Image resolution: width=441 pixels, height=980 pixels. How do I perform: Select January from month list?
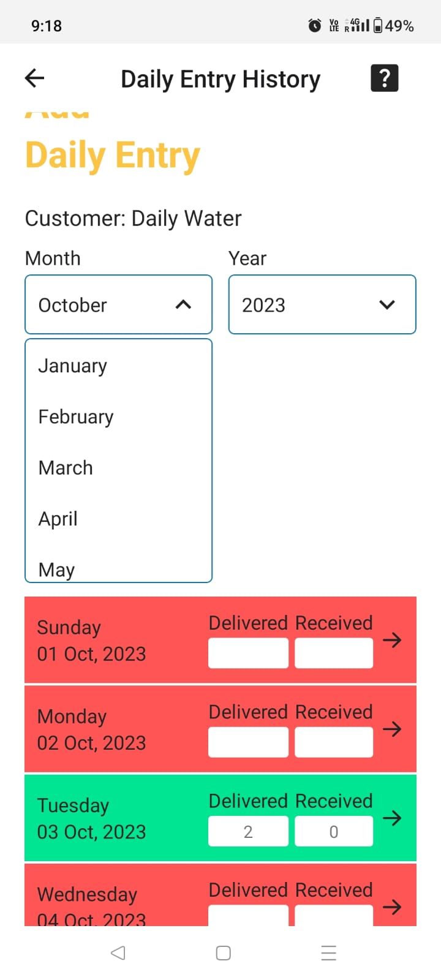(73, 366)
